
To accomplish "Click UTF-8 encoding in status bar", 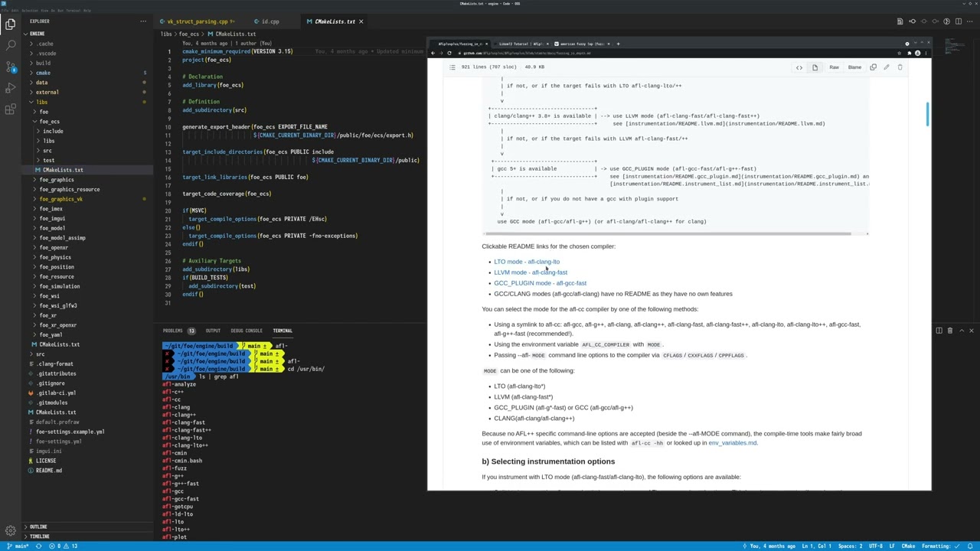I will tap(876, 546).
